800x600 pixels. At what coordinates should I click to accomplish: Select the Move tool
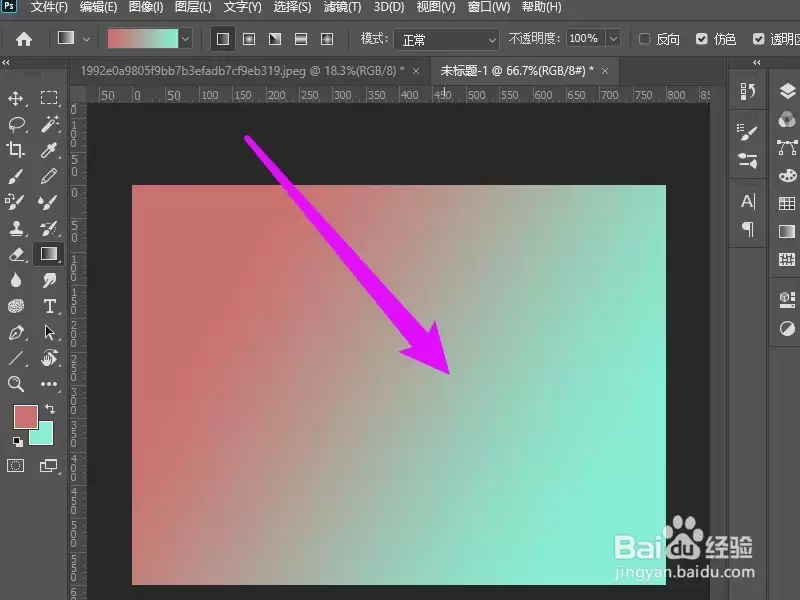pos(16,98)
